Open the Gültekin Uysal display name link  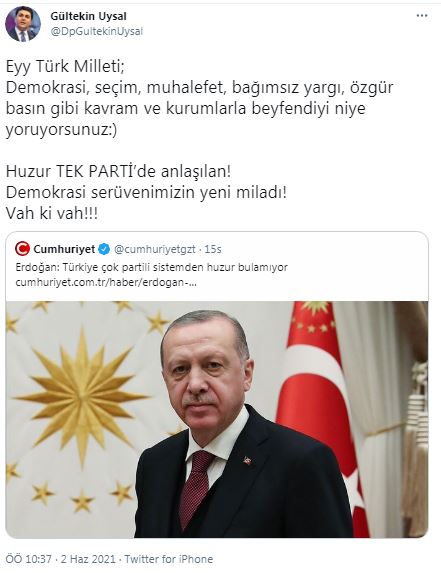88,16
